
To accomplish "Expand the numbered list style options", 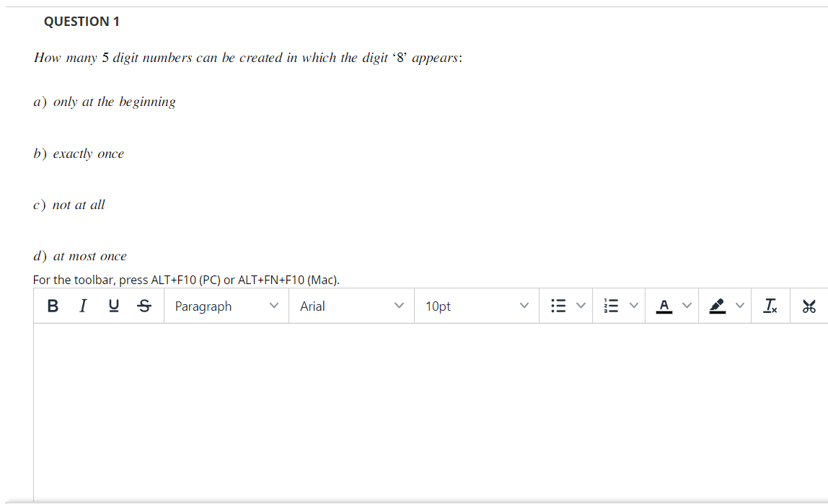I will [634, 305].
